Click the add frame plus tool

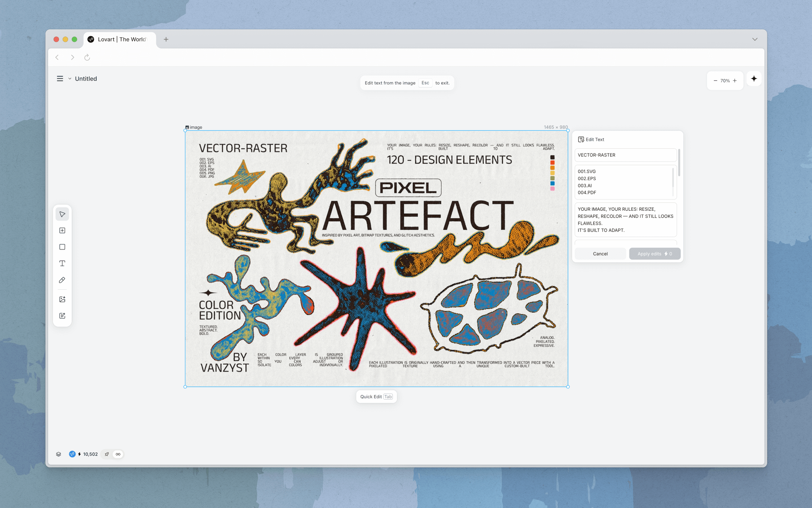[62, 230]
